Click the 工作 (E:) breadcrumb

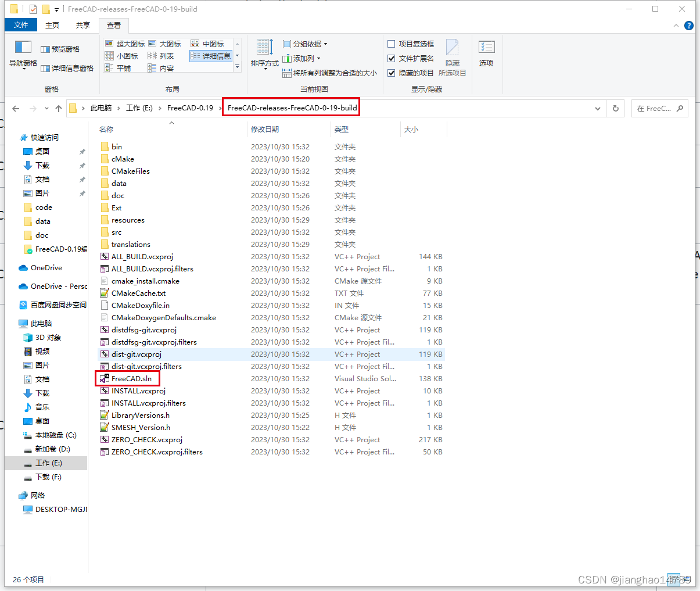coord(139,108)
